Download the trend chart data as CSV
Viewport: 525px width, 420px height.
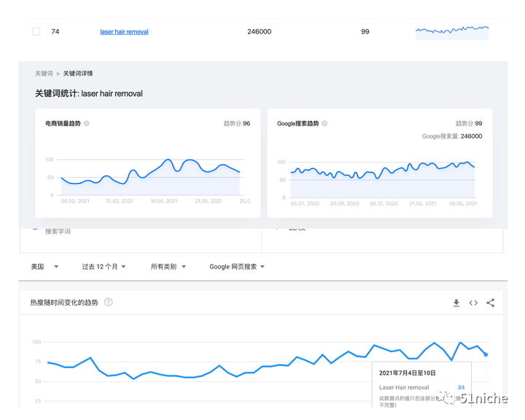pyautogui.click(x=456, y=303)
